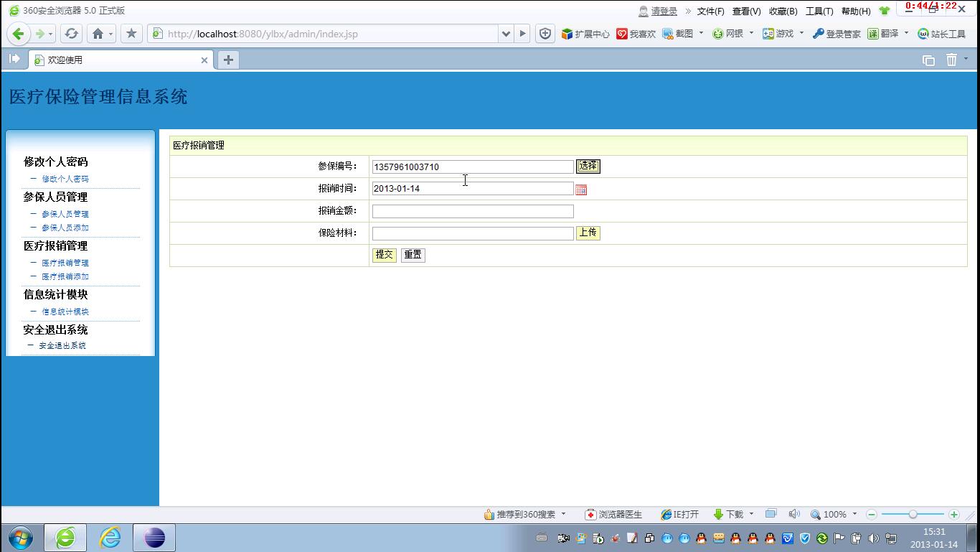Open the 参保人员添加 sidebar link
The image size is (980, 552).
(x=65, y=228)
